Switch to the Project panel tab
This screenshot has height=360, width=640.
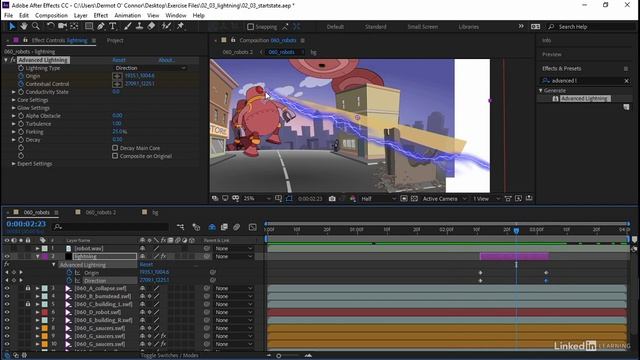click(x=115, y=40)
